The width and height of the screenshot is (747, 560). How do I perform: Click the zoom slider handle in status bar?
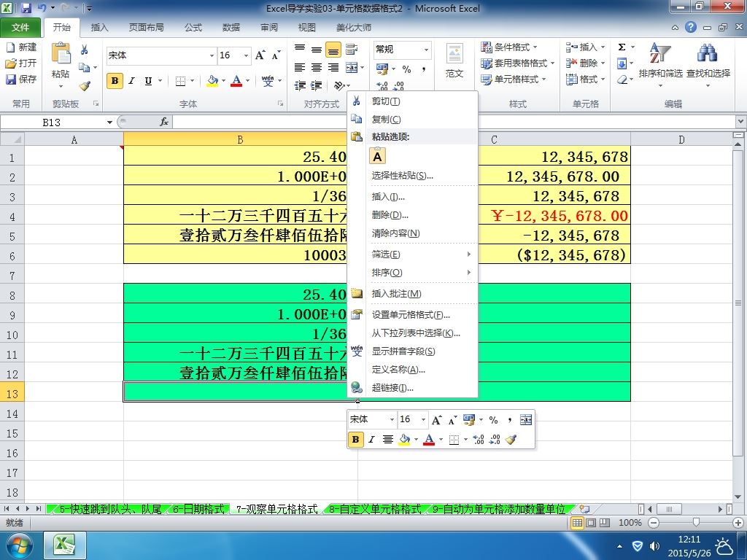(x=696, y=523)
